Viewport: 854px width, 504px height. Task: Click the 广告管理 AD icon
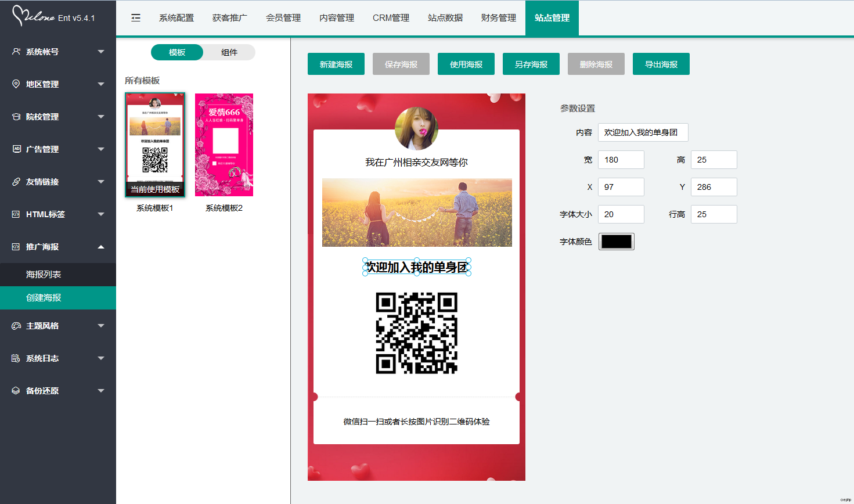16,149
